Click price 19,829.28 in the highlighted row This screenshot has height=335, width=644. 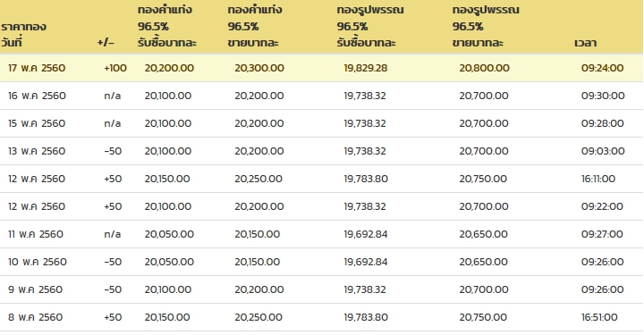point(366,68)
